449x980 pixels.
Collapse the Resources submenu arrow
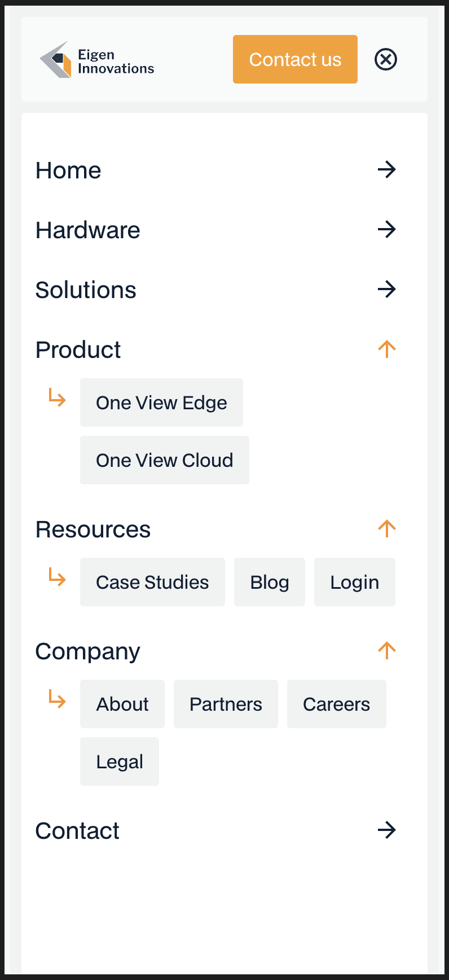click(x=386, y=528)
